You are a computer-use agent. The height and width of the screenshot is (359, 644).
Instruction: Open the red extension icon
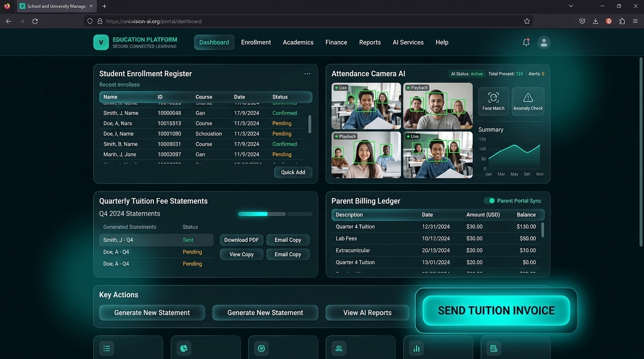(x=609, y=21)
